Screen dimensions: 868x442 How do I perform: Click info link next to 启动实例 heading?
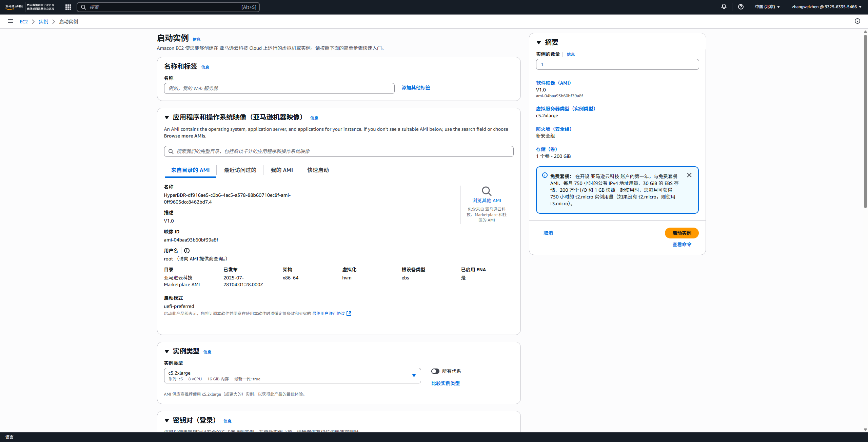(x=197, y=40)
